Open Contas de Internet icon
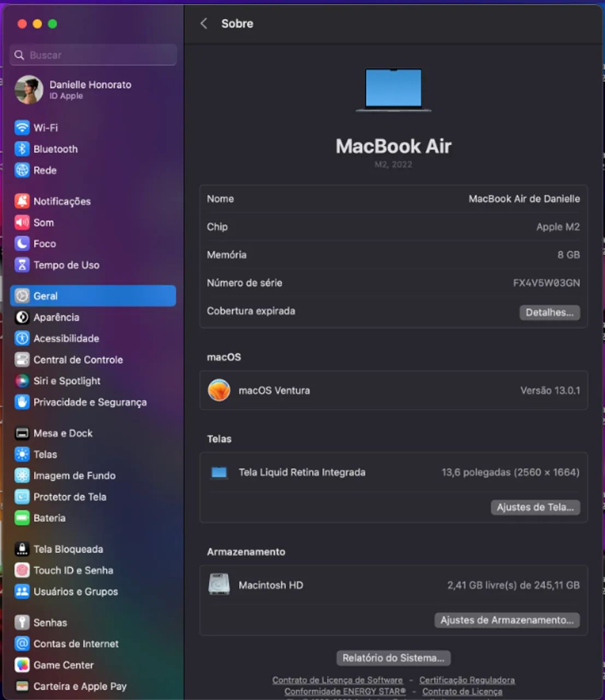605x700 pixels. [22, 644]
